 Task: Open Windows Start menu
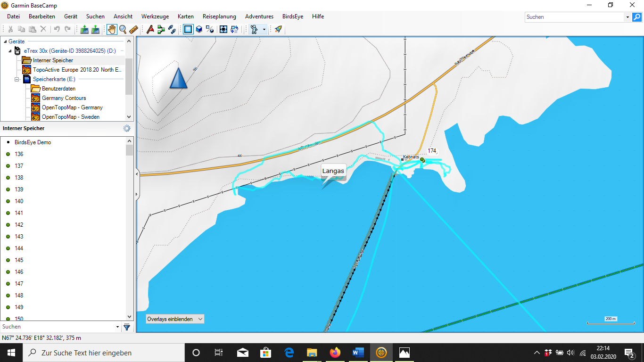point(11,353)
